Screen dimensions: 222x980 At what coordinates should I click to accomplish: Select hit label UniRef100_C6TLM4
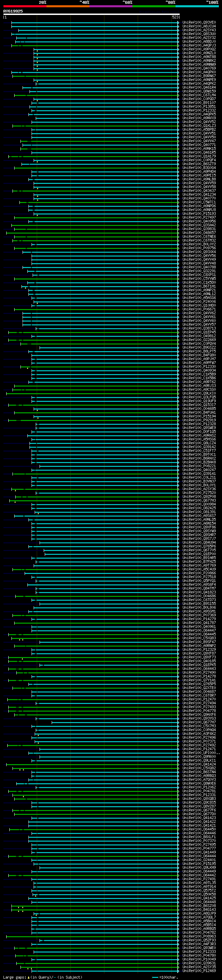[199, 95]
